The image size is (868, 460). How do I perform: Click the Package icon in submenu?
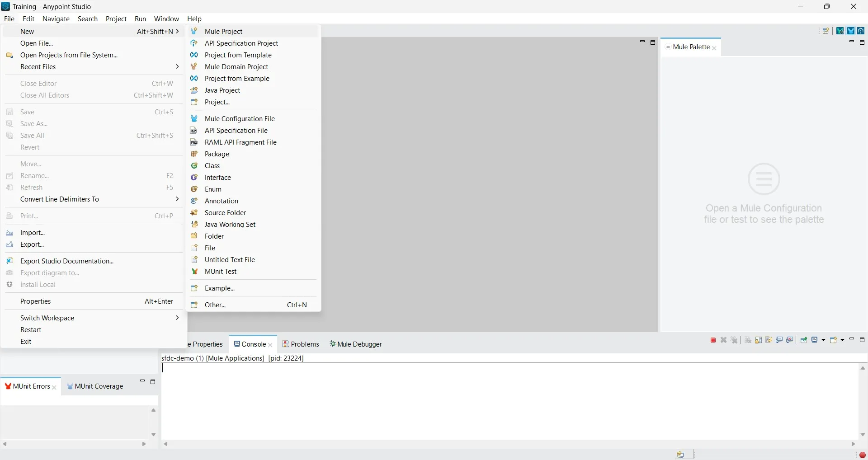click(x=194, y=154)
